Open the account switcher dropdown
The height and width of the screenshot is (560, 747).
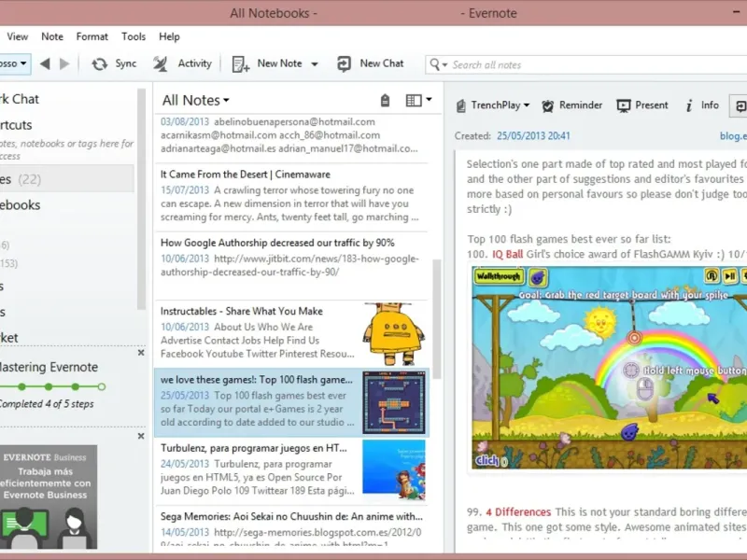15,63
